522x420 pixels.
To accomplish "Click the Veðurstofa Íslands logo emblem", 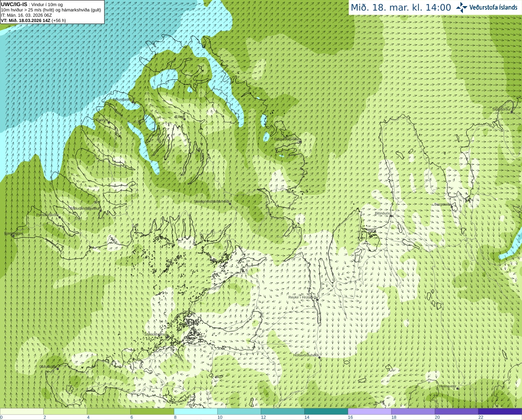I will 462,7.
